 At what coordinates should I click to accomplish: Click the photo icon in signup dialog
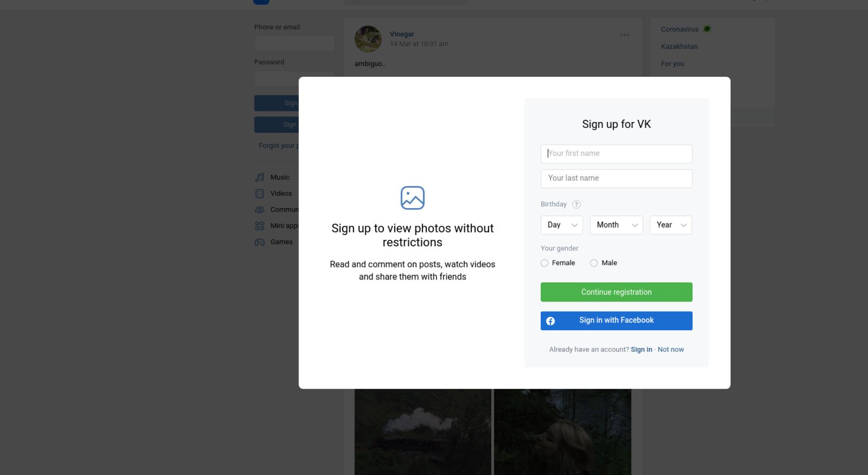tap(412, 198)
